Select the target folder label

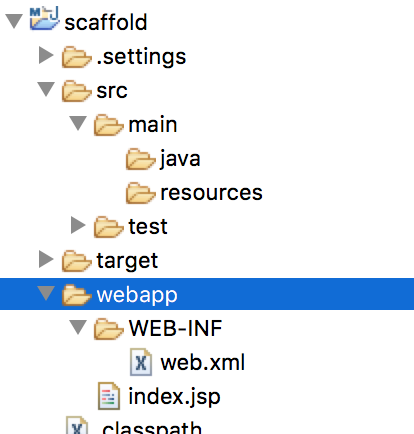[x=127, y=261]
